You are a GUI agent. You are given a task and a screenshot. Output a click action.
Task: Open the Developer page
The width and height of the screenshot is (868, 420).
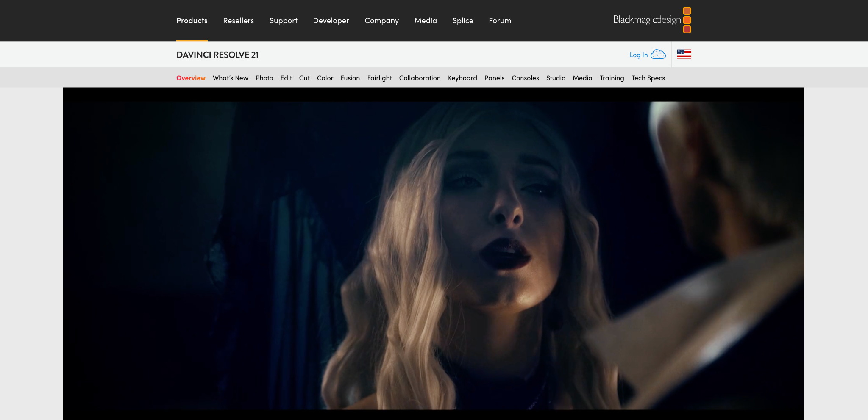(331, 21)
